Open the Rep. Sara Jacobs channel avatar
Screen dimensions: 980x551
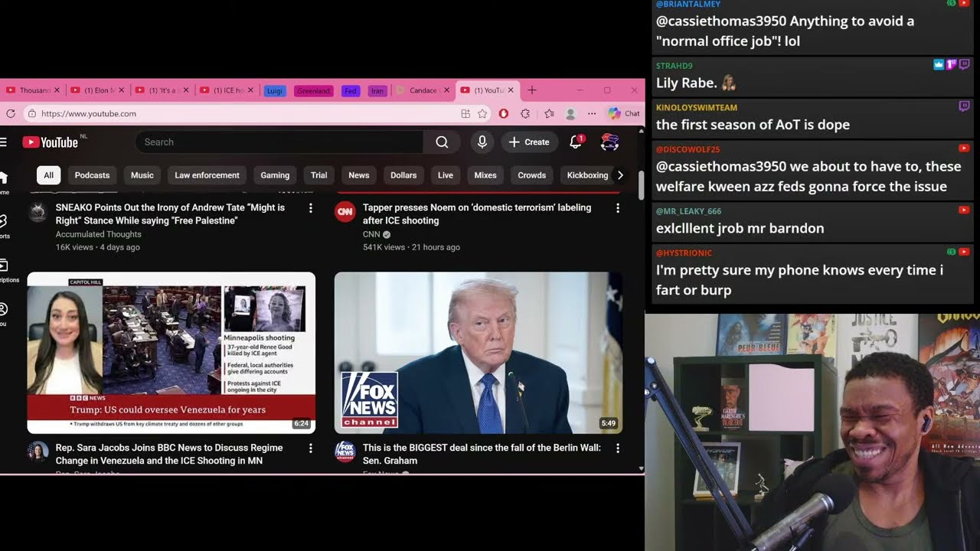point(38,452)
